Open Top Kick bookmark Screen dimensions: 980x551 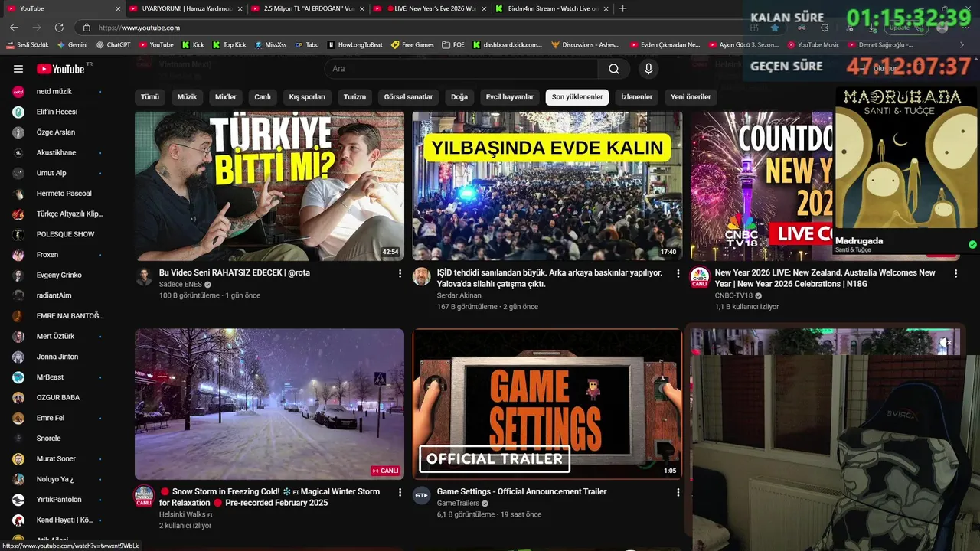(229, 45)
